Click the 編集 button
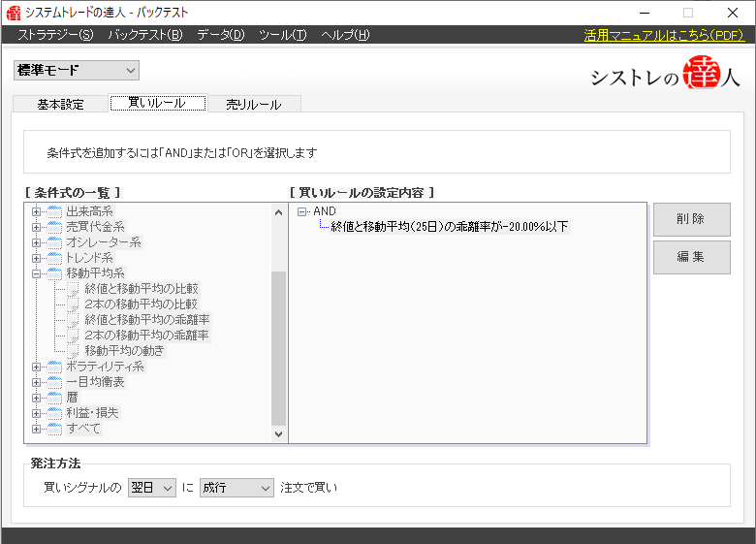This screenshot has height=544, width=756. point(691,257)
